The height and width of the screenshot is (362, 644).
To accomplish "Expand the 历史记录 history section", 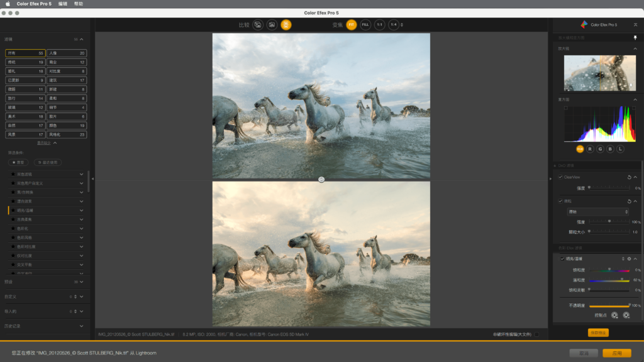I will point(81,326).
